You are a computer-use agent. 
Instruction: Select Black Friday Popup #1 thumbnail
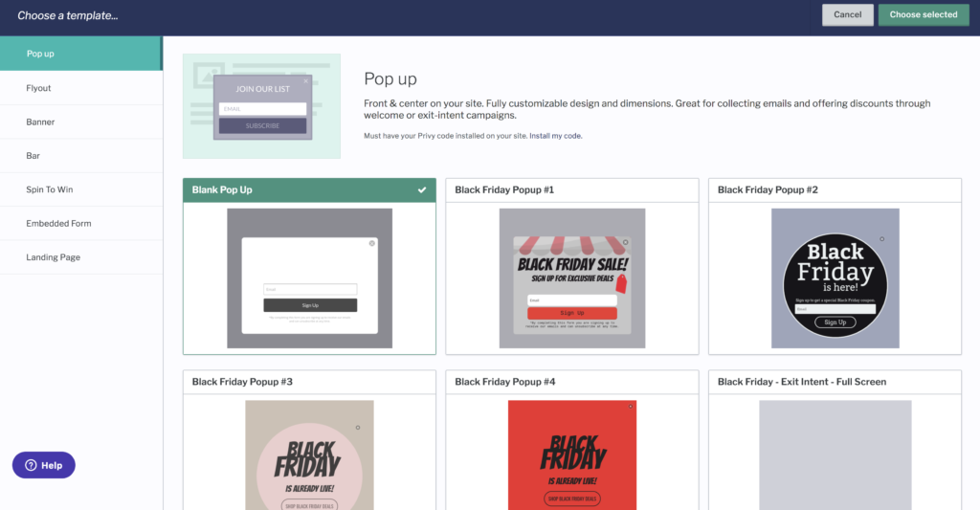572,278
